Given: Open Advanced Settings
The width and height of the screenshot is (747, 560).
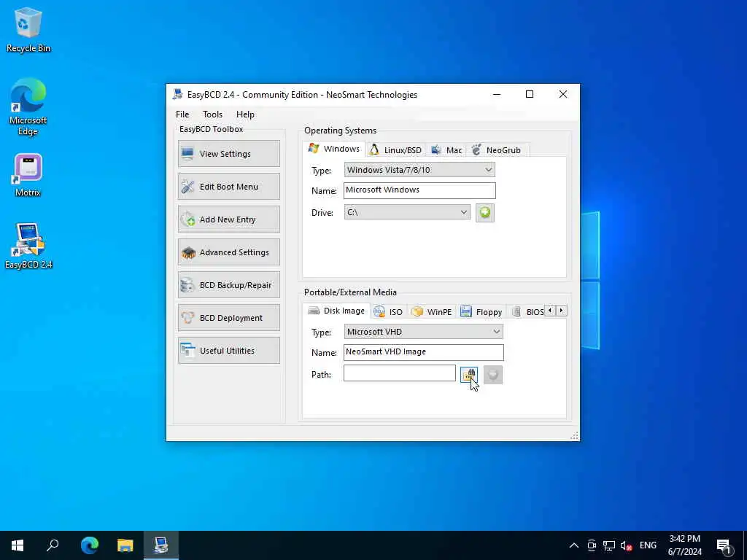Looking at the screenshot, I should (228, 252).
